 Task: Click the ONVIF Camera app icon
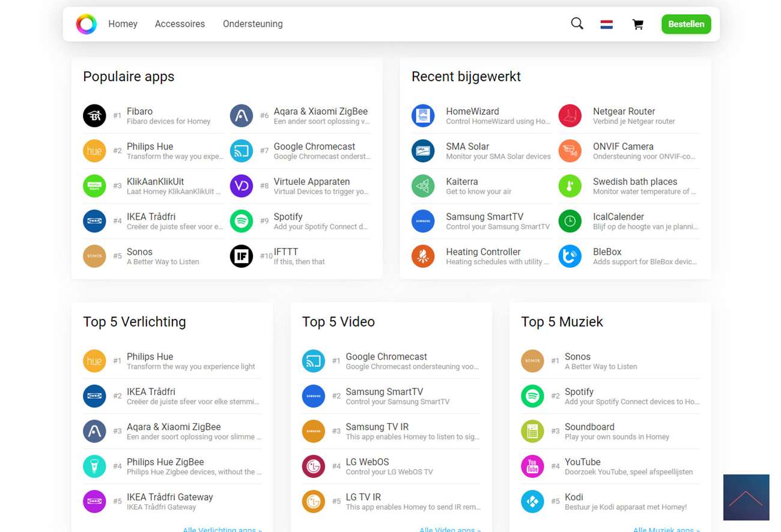pyautogui.click(x=570, y=151)
